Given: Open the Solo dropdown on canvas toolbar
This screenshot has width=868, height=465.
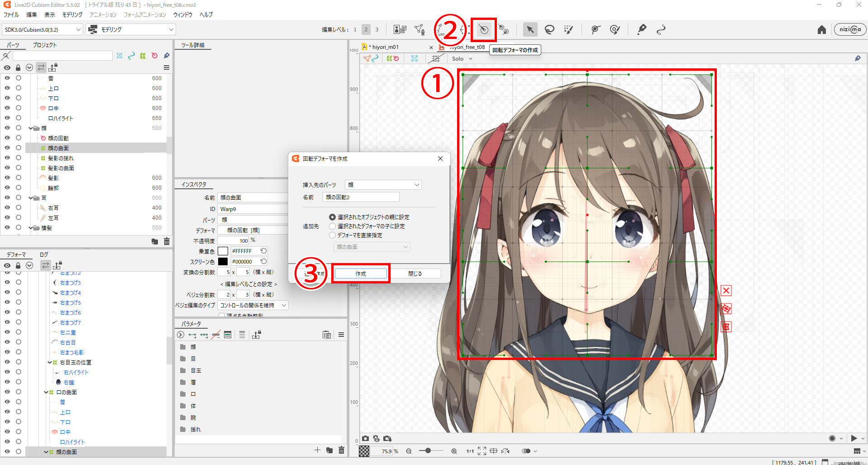Looking at the screenshot, I should [462, 59].
